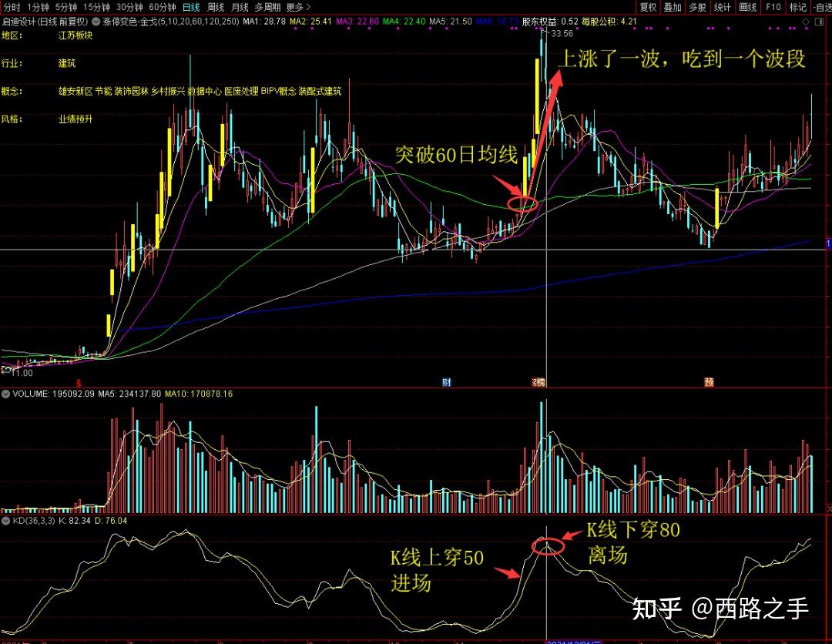Screen dimensions: 832x644
Task: Click the indicator name 涨停变色-金戈
Action: point(129,22)
